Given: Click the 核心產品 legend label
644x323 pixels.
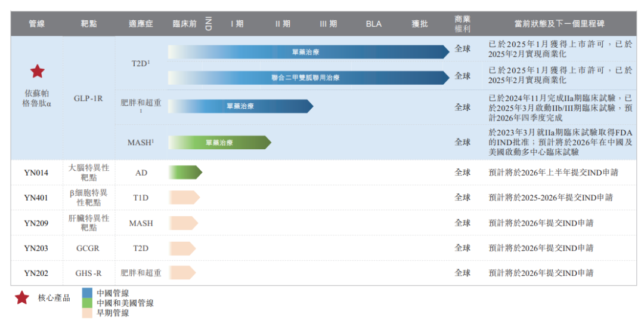Looking at the screenshot, I should point(54,298).
